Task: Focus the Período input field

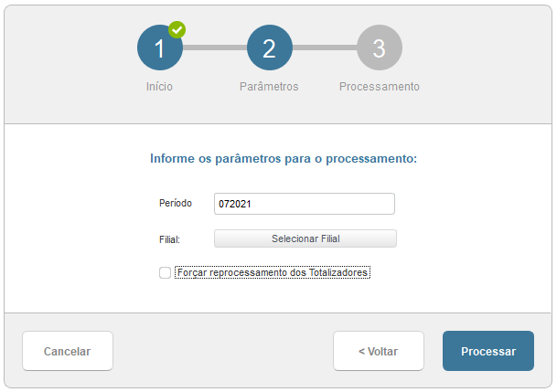Action: (x=304, y=204)
